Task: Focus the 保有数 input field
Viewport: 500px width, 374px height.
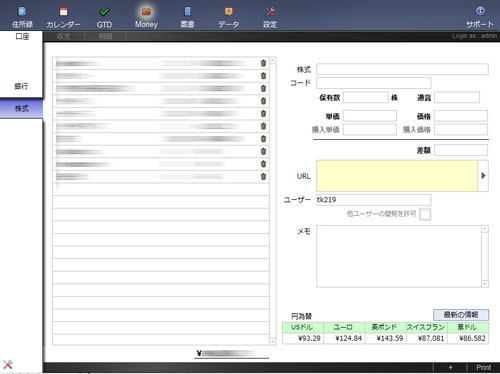Action: tap(366, 97)
